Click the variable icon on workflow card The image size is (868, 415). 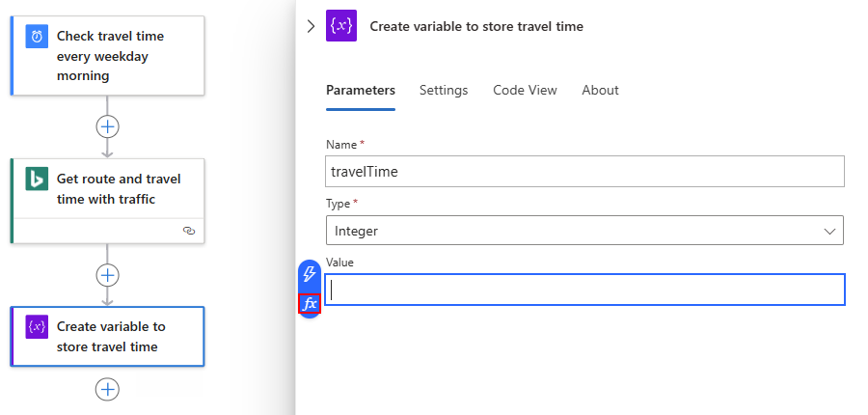tap(37, 327)
